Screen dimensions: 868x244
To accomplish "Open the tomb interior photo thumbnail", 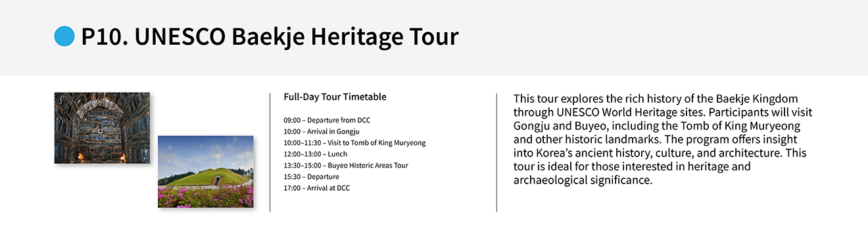I will tap(102, 128).
